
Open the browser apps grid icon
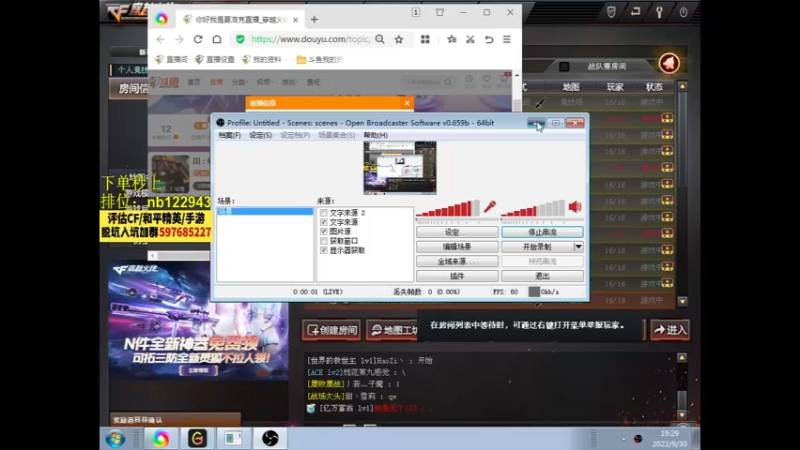pyautogui.click(x=425, y=39)
